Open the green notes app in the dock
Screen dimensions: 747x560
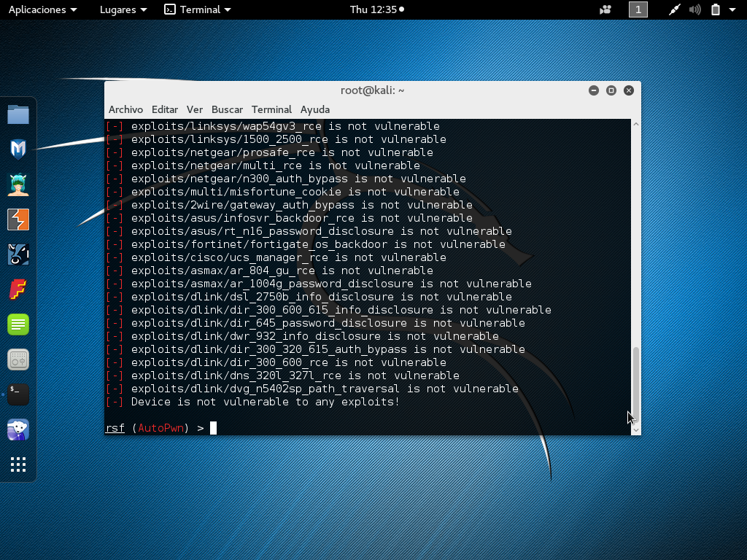coord(18,324)
